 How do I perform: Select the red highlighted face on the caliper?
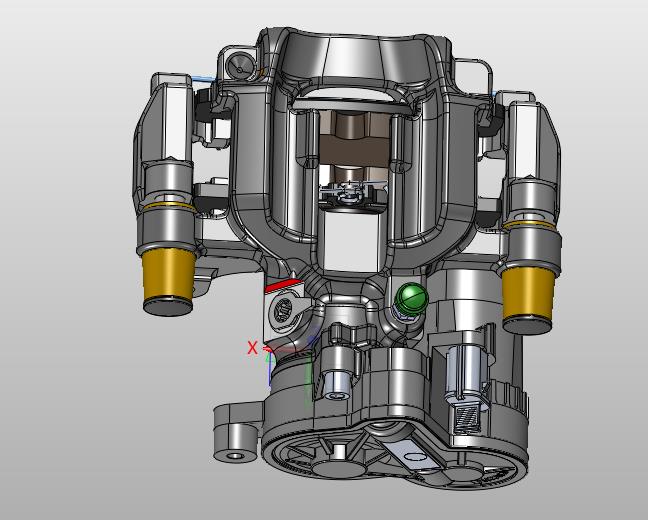click(284, 285)
